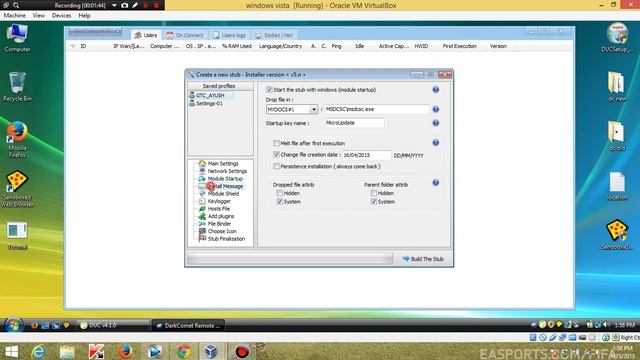Sort by First Execution column header
The height and width of the screenshot is (360, 640).
click(x=460, y=46)
